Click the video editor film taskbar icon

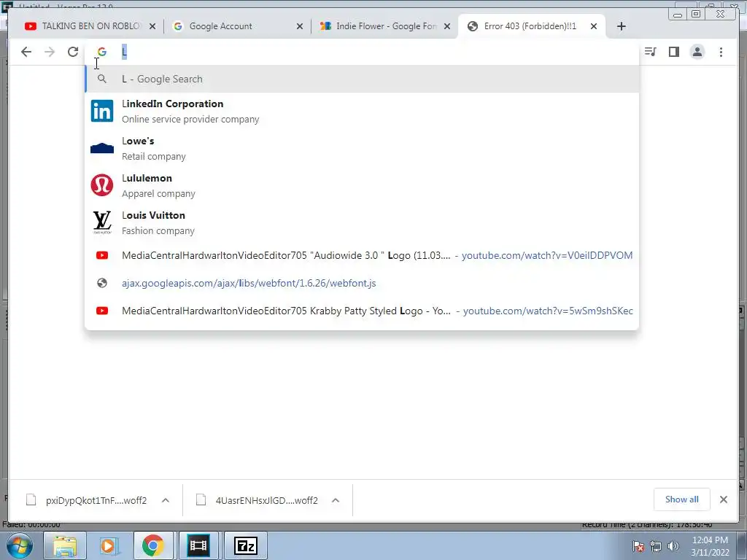click(x=198, y=545)
